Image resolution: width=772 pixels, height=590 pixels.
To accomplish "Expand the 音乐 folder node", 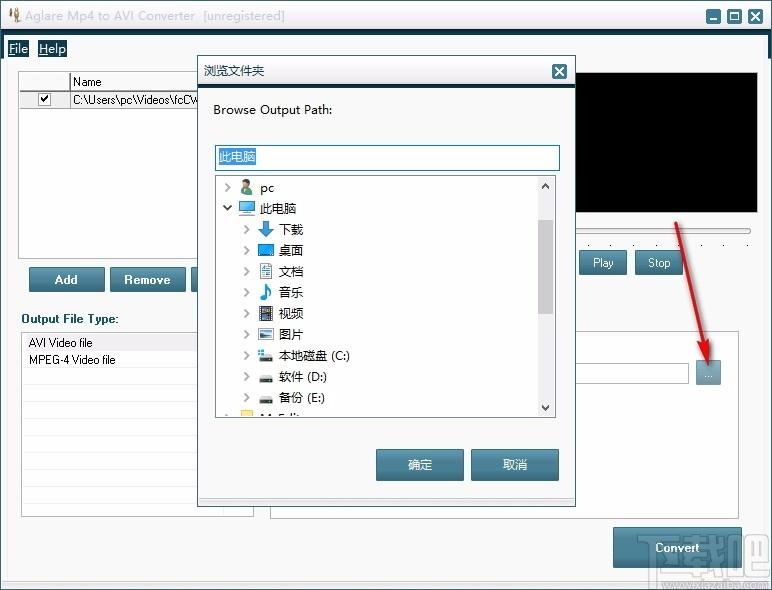I will 247,292.
